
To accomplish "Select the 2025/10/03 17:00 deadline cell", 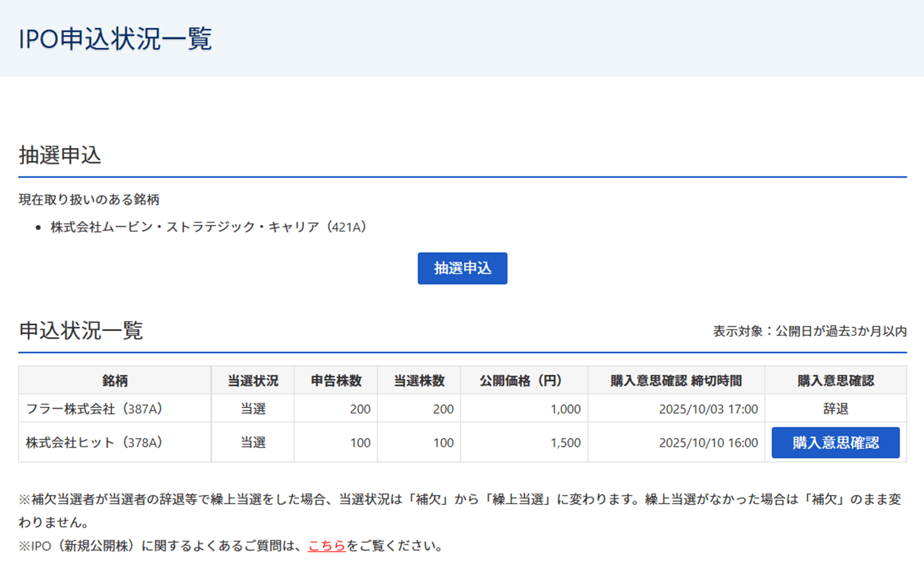I will tap(708, 409).
